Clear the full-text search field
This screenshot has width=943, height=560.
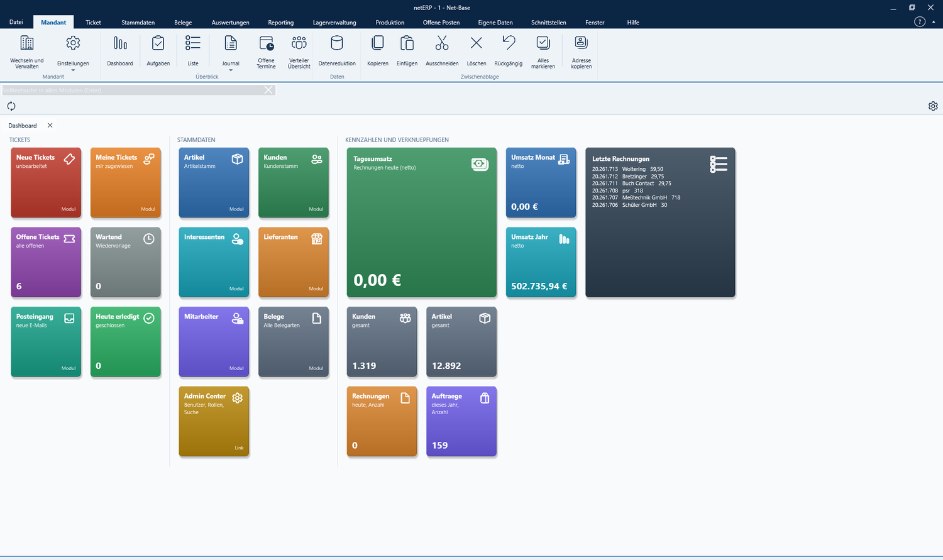click(268, 90)
